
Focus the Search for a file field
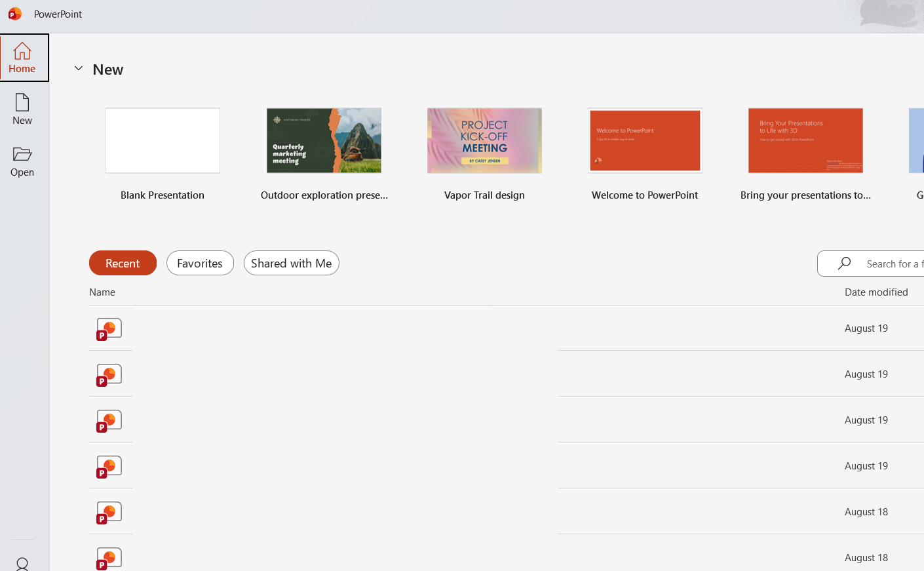871,264
